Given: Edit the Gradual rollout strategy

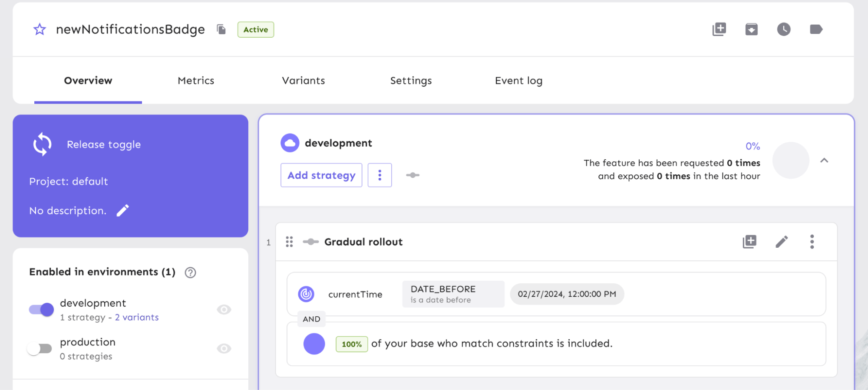Looking at the screenshot, I should pyautogui.click(x=782, y=242).
